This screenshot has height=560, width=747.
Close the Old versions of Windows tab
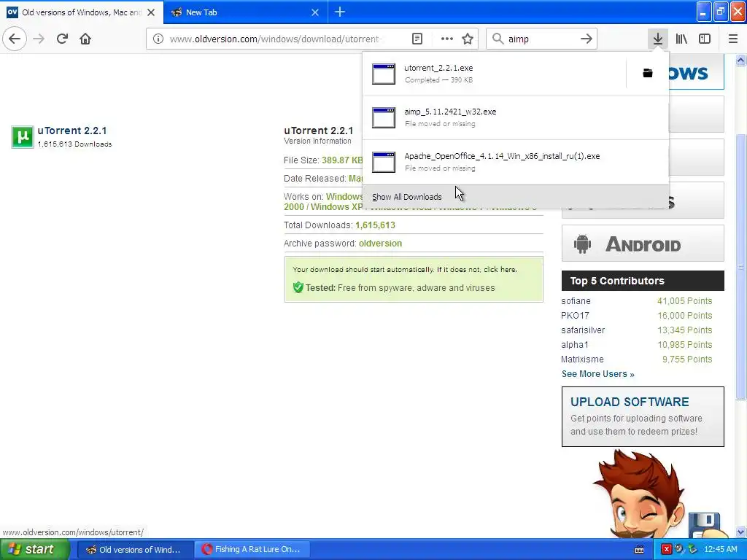click(x=151, y=12)
